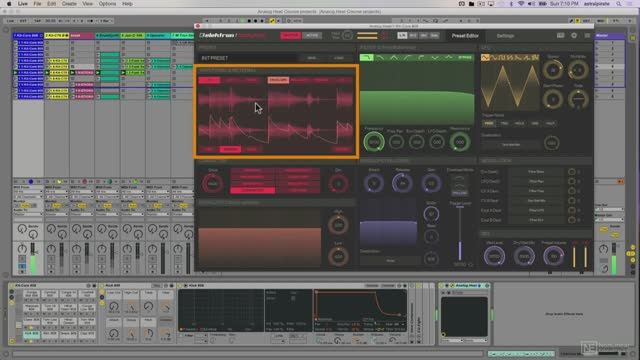Open the File menu
640x360 pixels.
(x=37, y=4)
